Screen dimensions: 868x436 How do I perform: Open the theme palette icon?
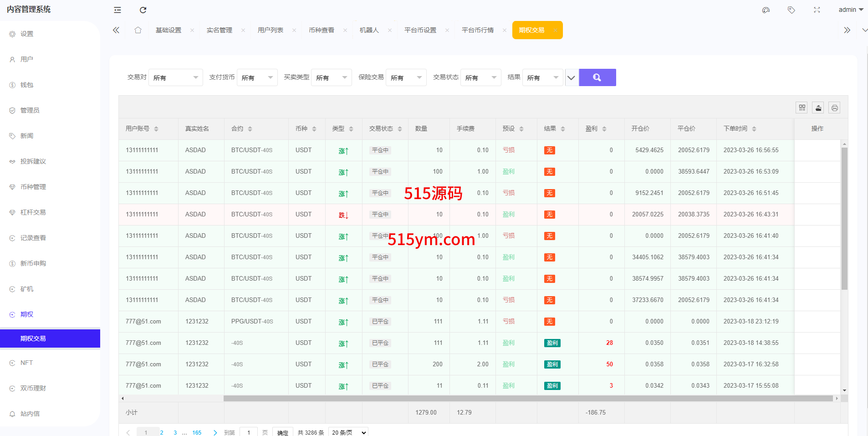766,10
